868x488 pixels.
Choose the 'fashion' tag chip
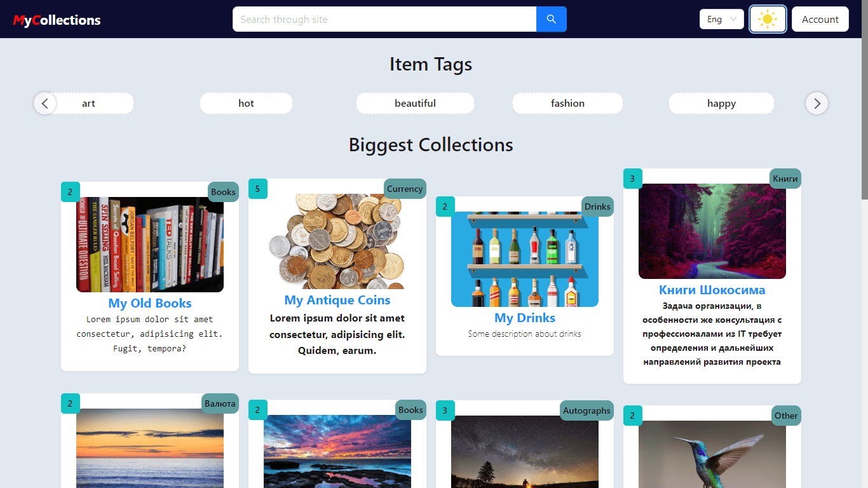567,104
